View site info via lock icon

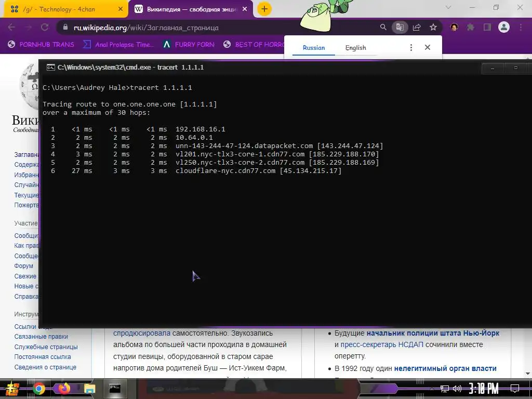[65, 27]
